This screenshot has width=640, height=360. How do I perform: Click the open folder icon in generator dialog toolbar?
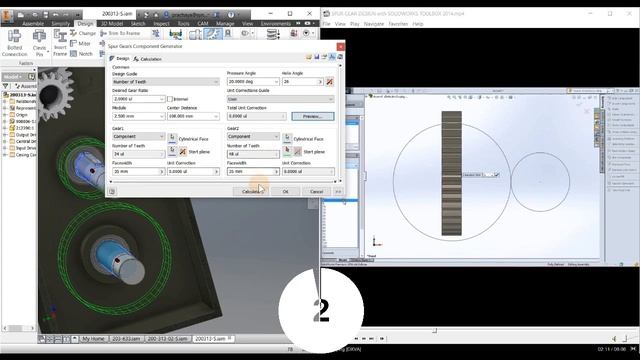click(x=309, y=57)
